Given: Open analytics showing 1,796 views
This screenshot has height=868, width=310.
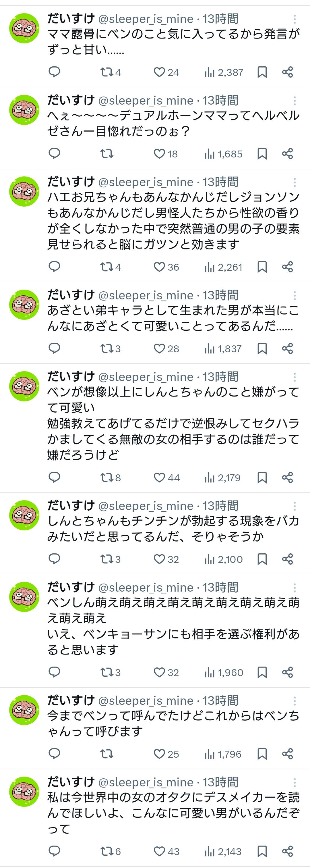Looking at the screenshot, I should [x=223, y=754].
